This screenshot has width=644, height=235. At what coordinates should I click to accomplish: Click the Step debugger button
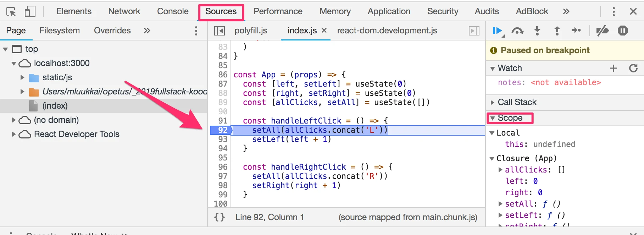pos(576,31)
